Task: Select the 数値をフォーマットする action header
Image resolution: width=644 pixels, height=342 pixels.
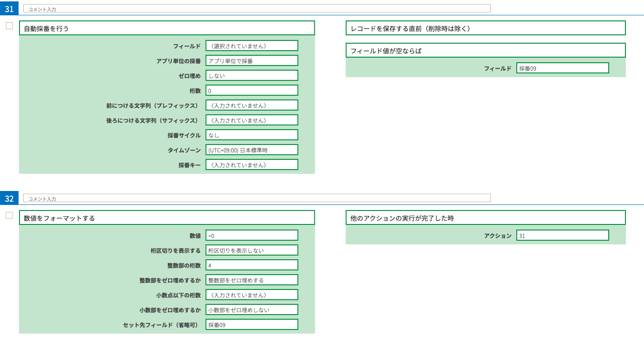Action: point(167,218)
